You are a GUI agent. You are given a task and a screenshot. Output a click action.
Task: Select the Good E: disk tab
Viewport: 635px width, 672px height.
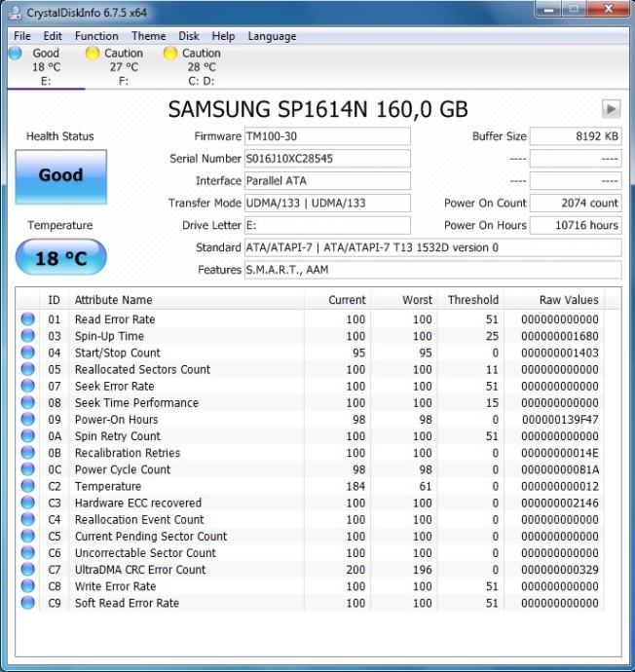tap(46, 66)
